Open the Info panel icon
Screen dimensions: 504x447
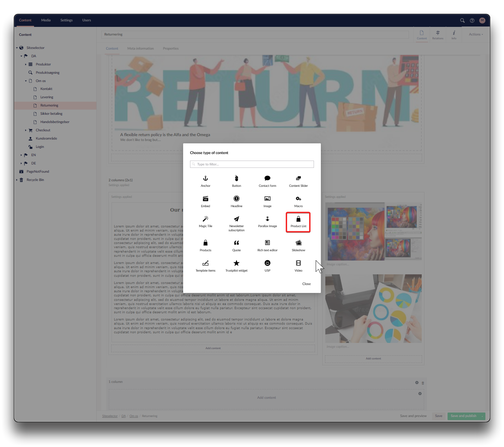[454, 35]
